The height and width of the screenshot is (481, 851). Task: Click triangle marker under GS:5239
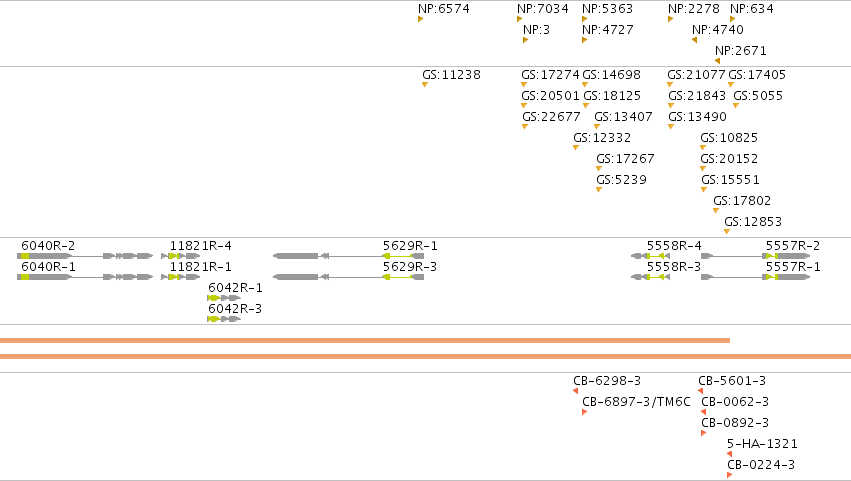point(599,189)
